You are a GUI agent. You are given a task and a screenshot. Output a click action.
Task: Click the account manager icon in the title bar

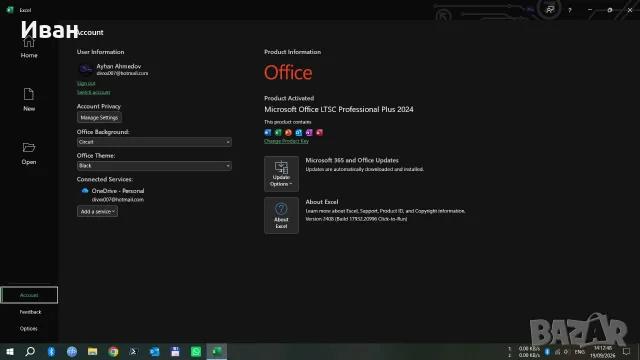point(550,9)
